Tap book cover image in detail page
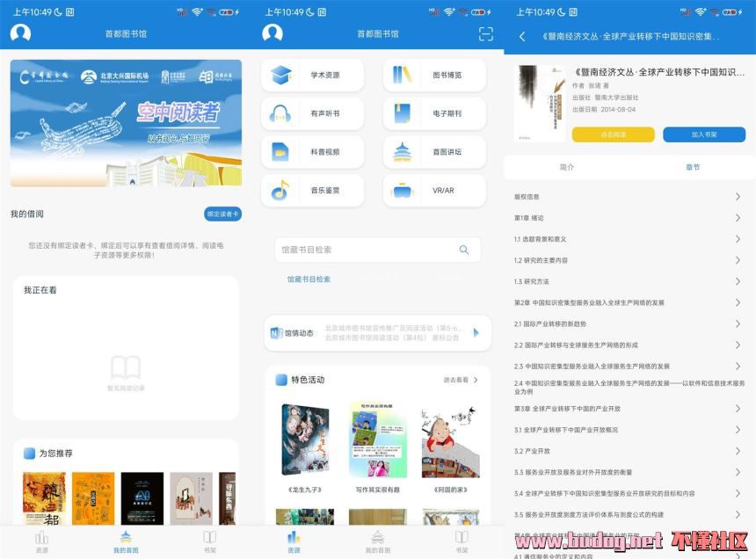The image size is (756, 559). click(x=540, y=103)
